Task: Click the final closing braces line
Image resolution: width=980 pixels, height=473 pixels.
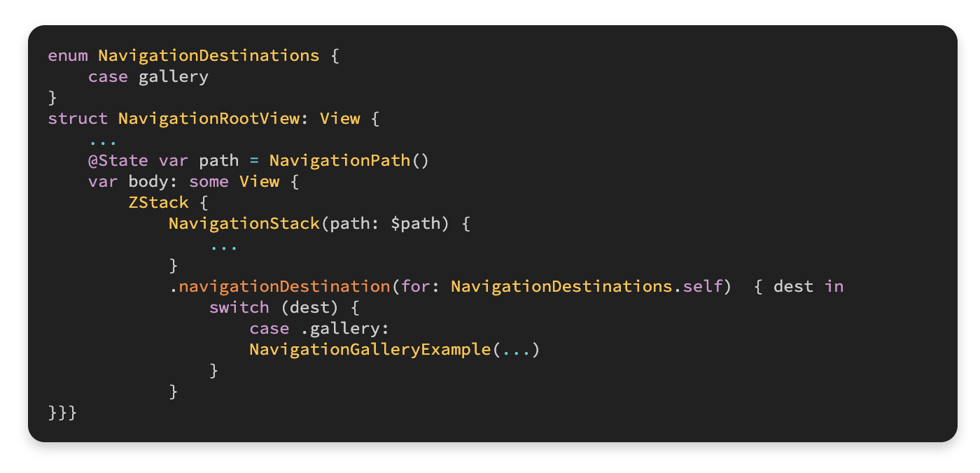Action: pos(62,412)
